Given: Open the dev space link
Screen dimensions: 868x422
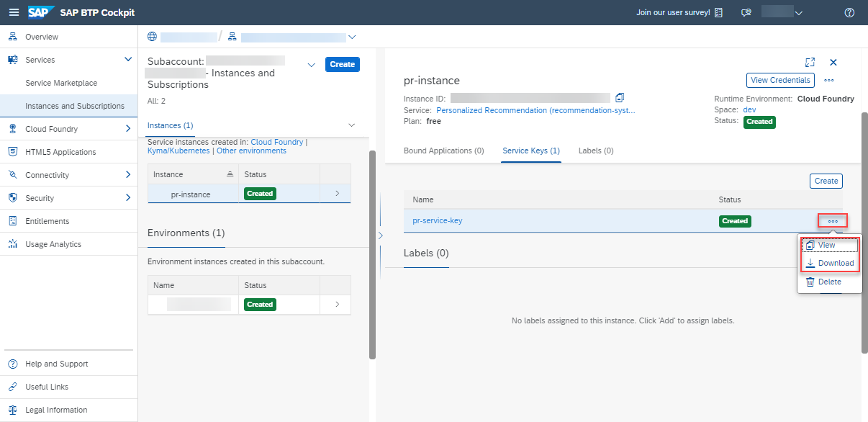Looking at the screenshot, I should click(x=749, y=109).
